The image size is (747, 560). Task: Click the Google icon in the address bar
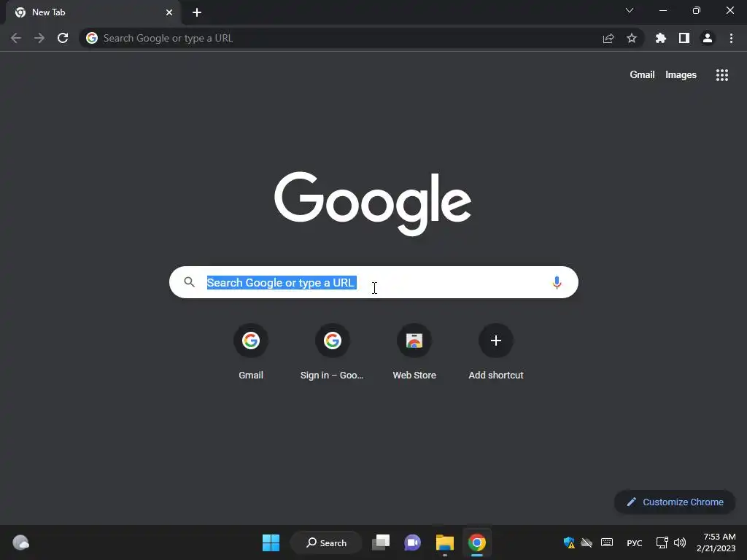pos(92,38)
